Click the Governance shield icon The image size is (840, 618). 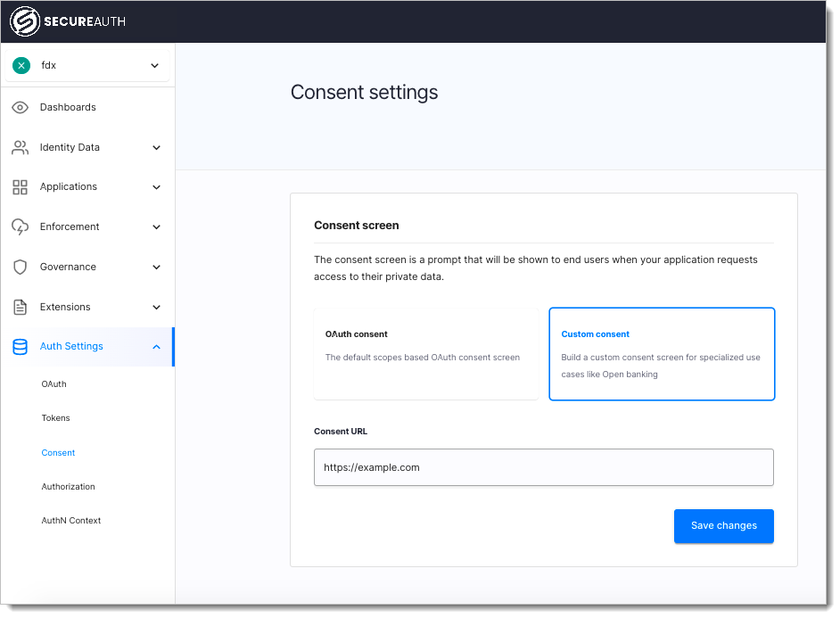pyautogui.click(x=20, y=267)
